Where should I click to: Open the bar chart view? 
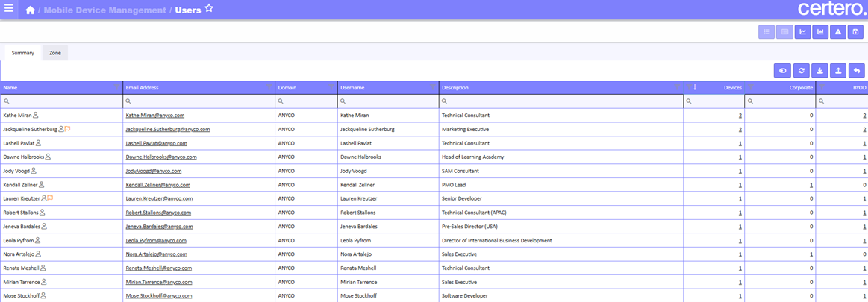(x=819, y=32)
